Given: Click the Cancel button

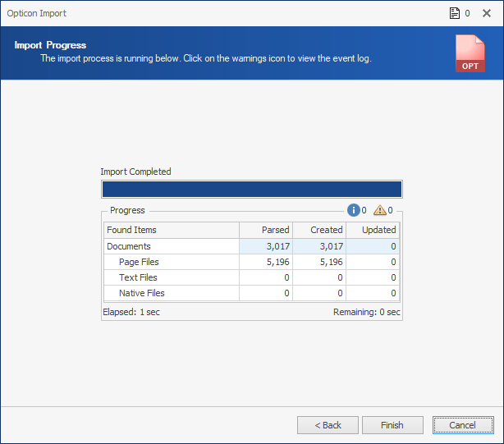Looking at the screenshot, I should tap(463, 425).
